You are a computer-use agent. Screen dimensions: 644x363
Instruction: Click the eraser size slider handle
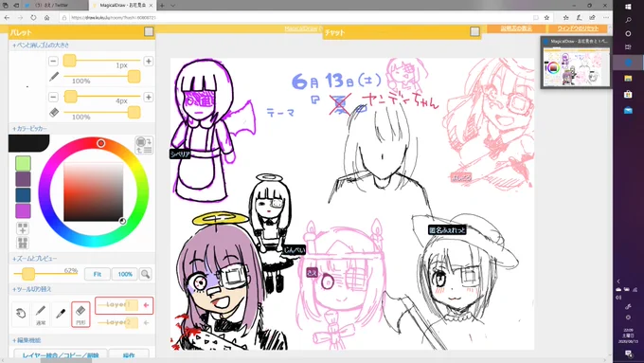coord(71,97)
